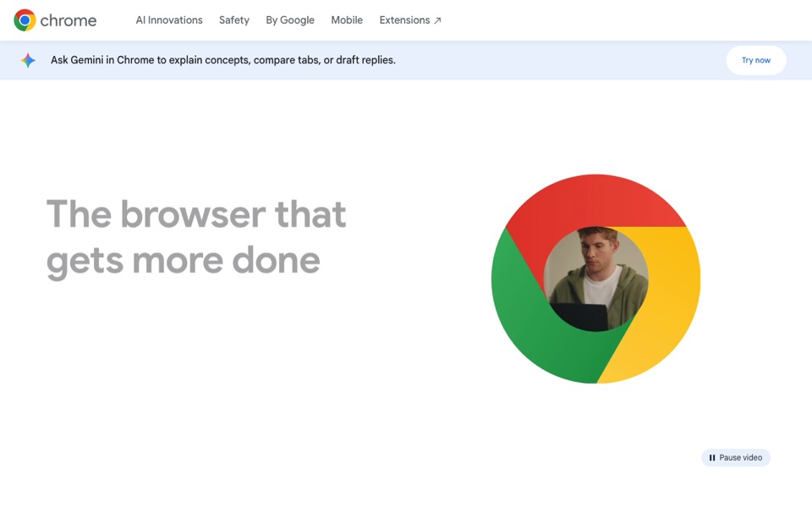Click the Gemini sparkle icon in the banner
This screenshot has height=508, width=812.
pyautogui.click(x=28, y=60)
